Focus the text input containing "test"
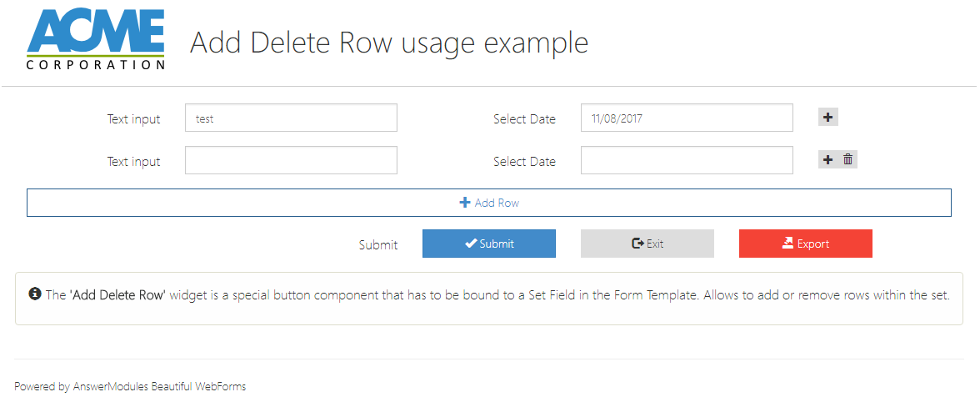The height and width of the screenshot is (402, 980). pyautogui.click(x=291, y=118)
